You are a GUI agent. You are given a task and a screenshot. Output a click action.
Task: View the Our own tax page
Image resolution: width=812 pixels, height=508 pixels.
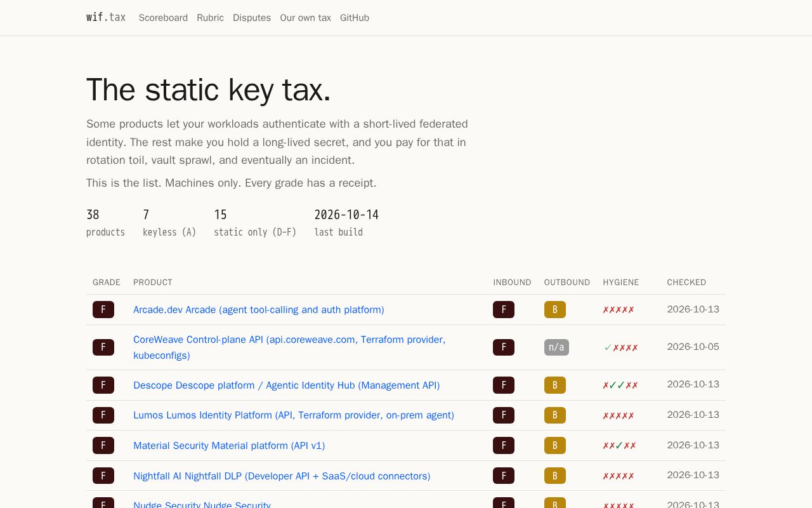pyautogui.click(x=306, y=18)
